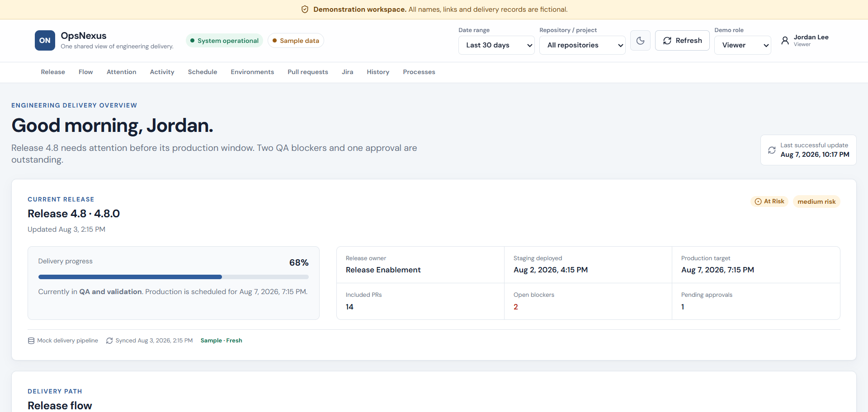868x412 pixels.
Task: Click the Included PRs value 14
Action: pyautogui.click(x=349, y=307)
